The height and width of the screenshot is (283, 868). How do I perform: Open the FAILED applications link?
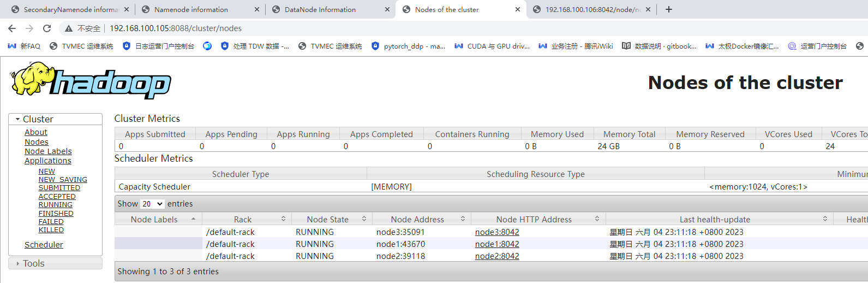point(51,222)
